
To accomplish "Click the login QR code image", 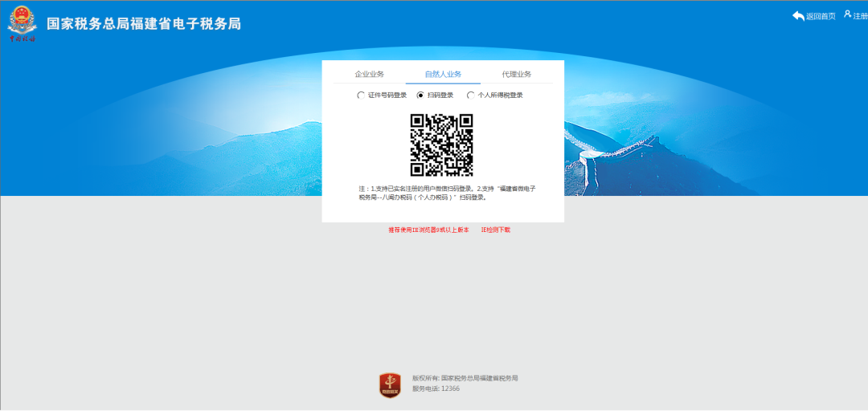I will (441, 145).
